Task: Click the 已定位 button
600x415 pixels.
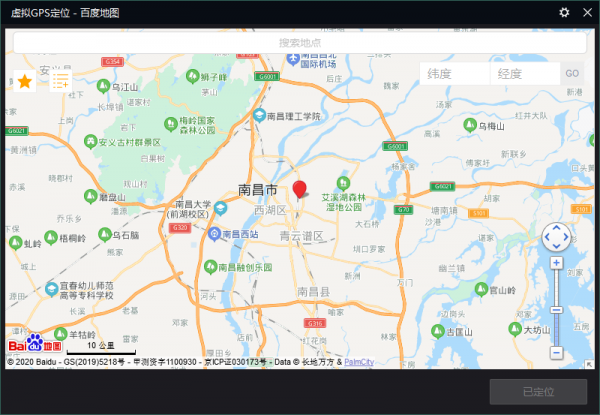Action: coord(538,392)
